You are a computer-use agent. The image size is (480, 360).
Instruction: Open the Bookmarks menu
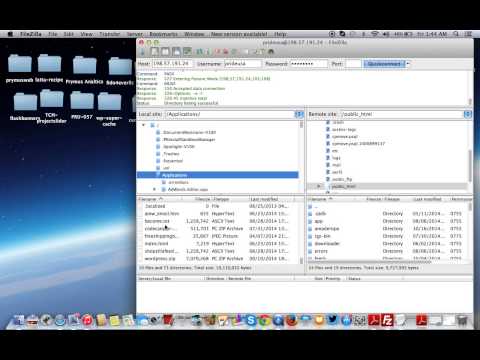coord(163,34)
